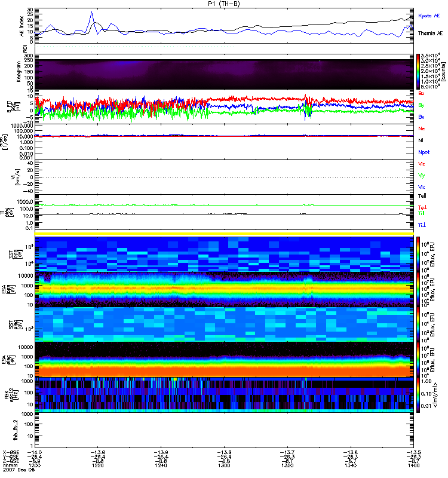Click the 1320 time tick label
Viewport: 448px width, 478px height.
pos(287,465)
